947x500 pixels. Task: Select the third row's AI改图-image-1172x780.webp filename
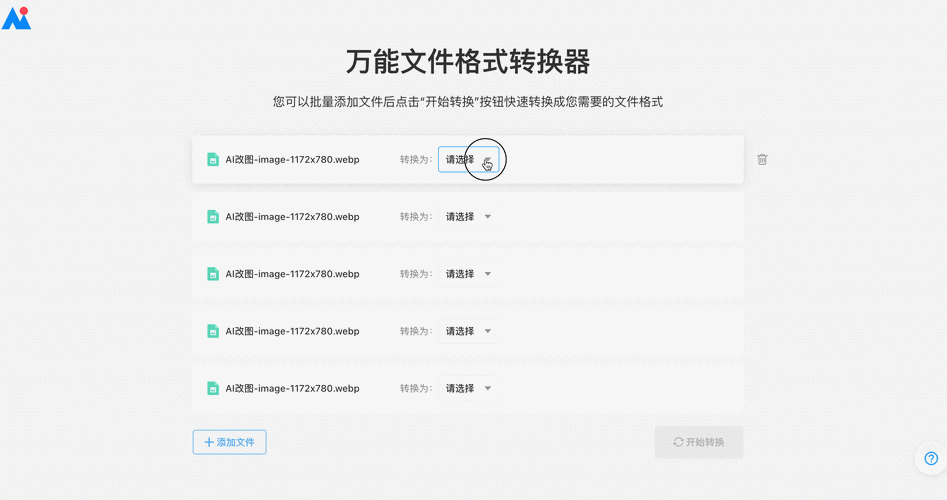[292, 274]
